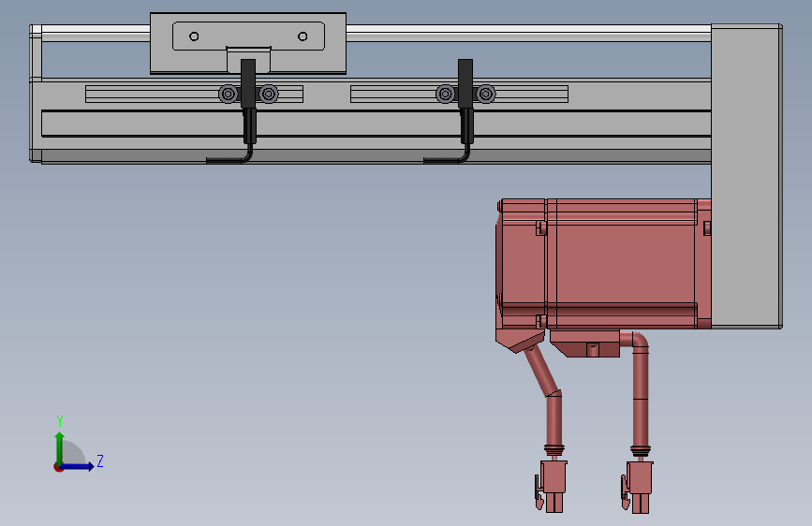
Task: Click the right hole on the carriage plate
Action: (303, 37)
